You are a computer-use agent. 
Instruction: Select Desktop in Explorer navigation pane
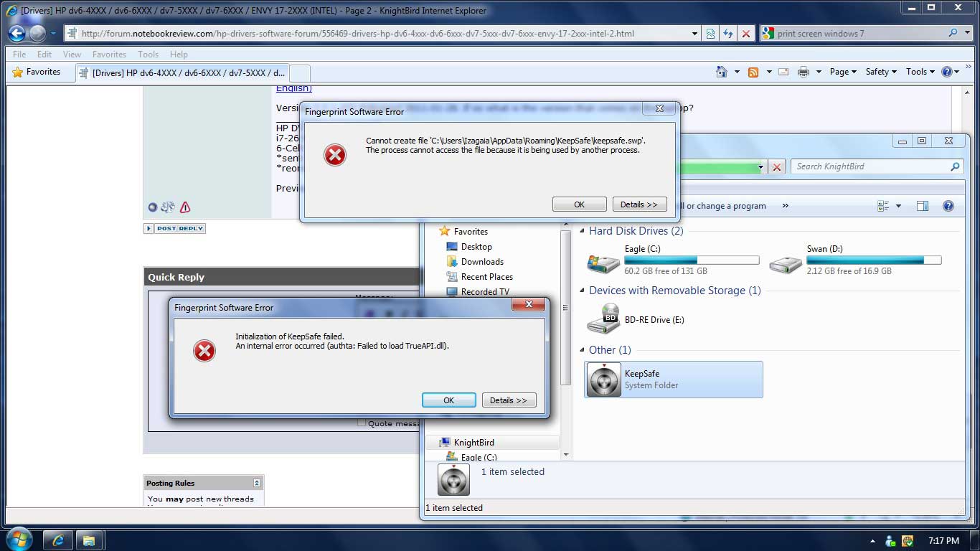tap(469, 247)
